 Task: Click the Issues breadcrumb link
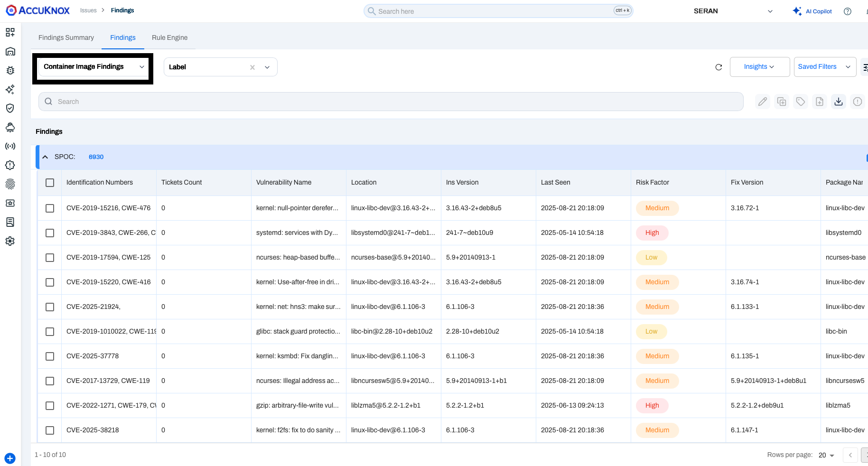(88, 10)
